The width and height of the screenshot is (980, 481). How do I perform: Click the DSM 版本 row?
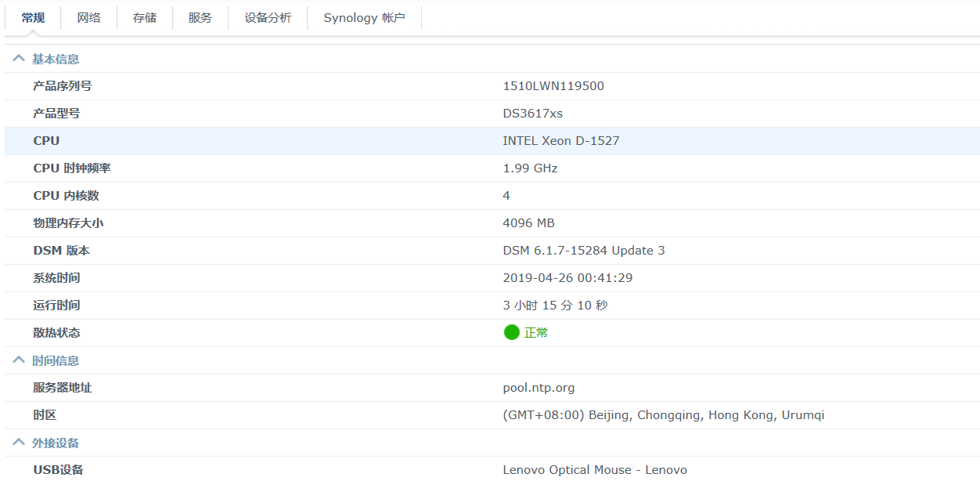(313, 250)
